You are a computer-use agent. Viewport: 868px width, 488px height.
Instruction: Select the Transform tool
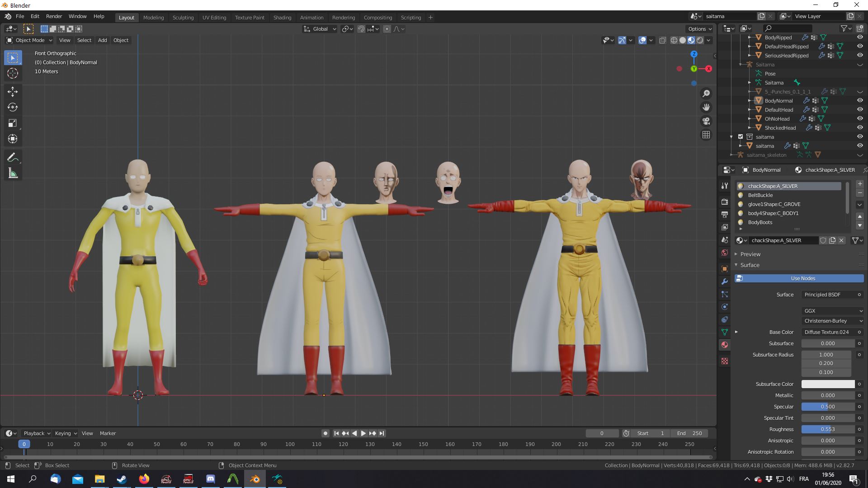(13, 139)
